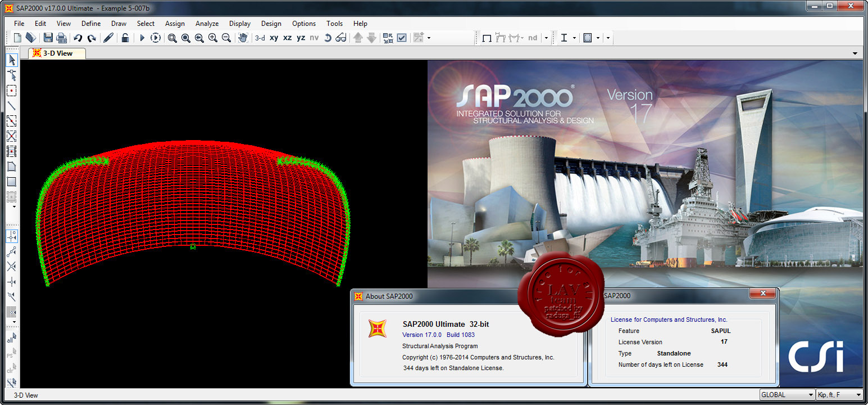Open Concrete Design dropdown arrow
The height and width of the screenshot is (405, 868).
(598, 38)
